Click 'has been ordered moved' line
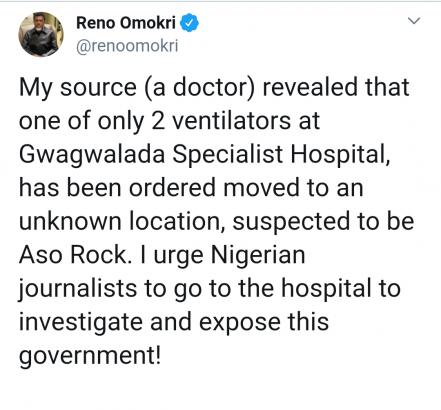The width and height of the screenshot is (441, 410). pyautogui.click(x=161, y=188)
